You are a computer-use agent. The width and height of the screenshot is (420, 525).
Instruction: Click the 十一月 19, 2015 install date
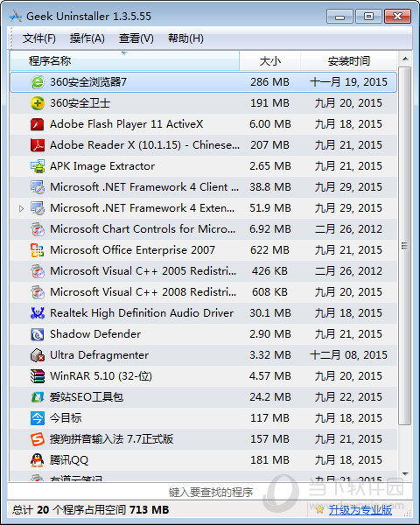[348, 82]
